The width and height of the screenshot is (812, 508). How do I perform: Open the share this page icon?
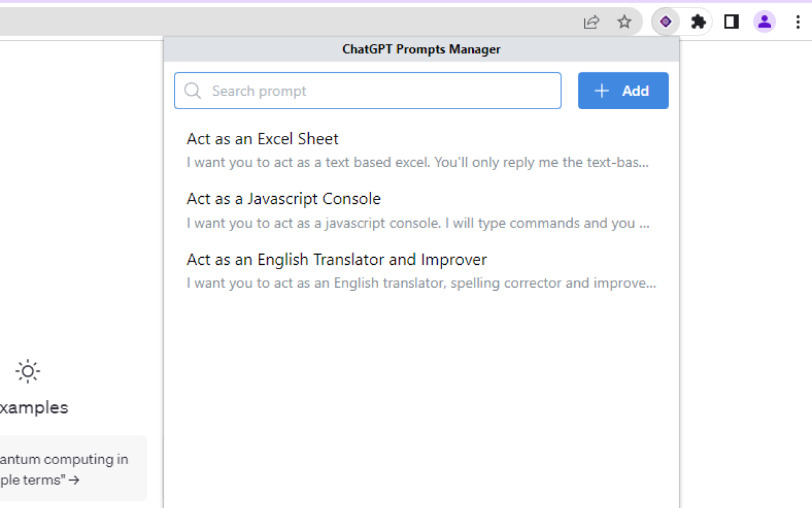click(x=591, y=21)
